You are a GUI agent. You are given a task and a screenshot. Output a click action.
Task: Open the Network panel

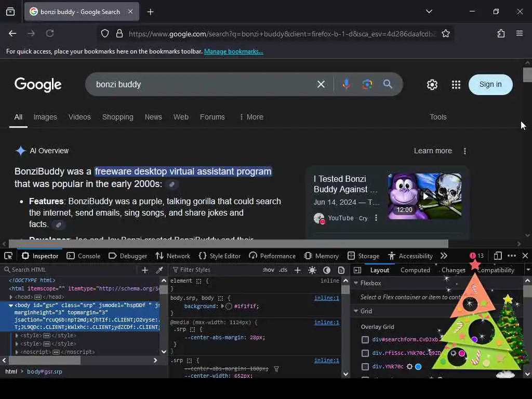(x=173, y=256)
